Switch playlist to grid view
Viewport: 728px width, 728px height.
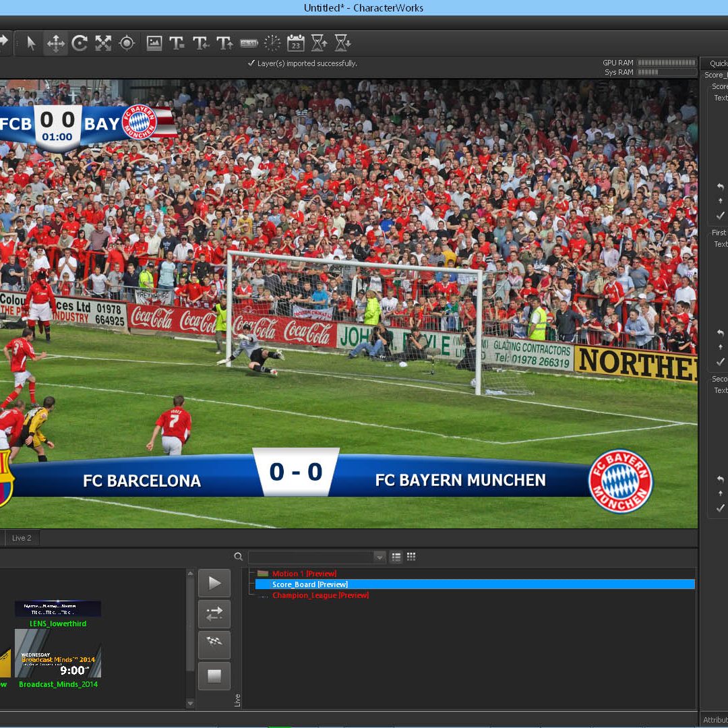pyautogui.click(x=411, y=557)
